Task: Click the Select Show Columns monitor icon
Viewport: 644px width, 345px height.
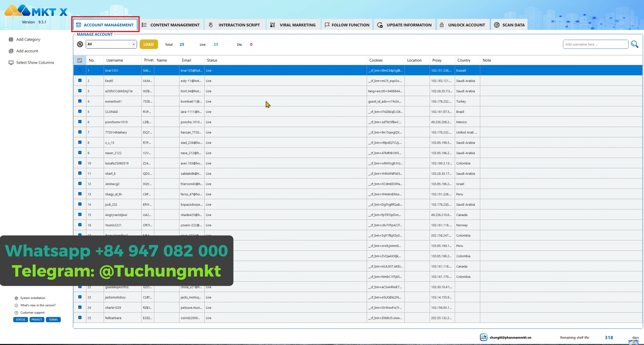Action: pyautogui.click(x=11, y=63)
